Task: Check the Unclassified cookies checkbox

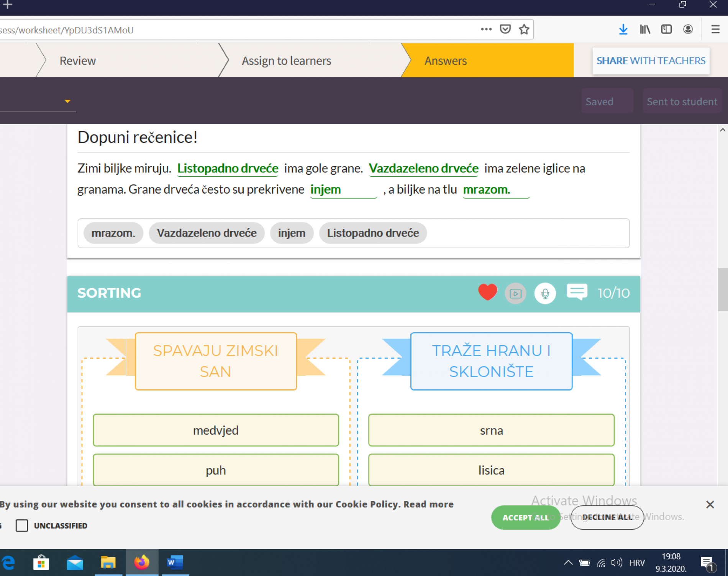Action: click(22, 525)
